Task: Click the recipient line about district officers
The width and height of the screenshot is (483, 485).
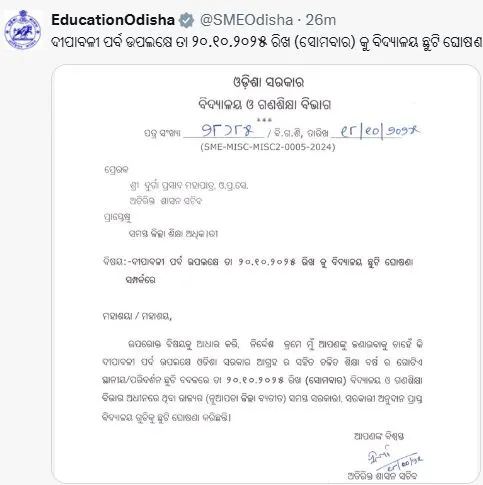Action: [x=173, y=234]
